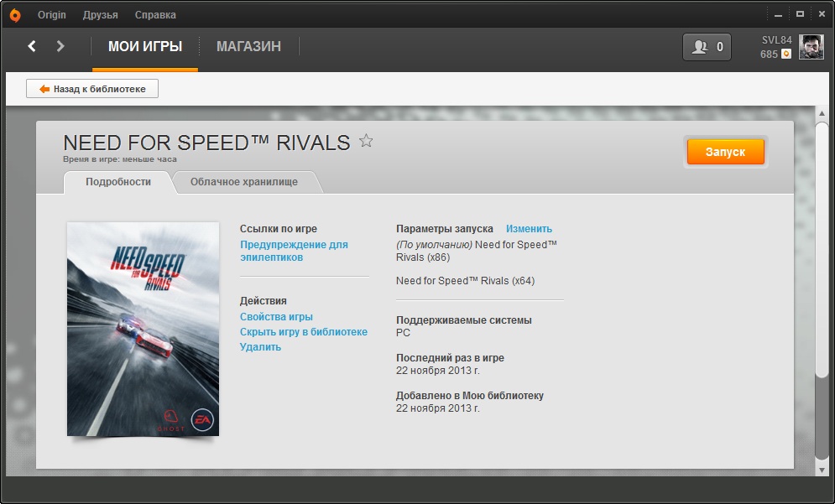Maximize the Origin window
835x504 pixels.
(x=800, y=14)
